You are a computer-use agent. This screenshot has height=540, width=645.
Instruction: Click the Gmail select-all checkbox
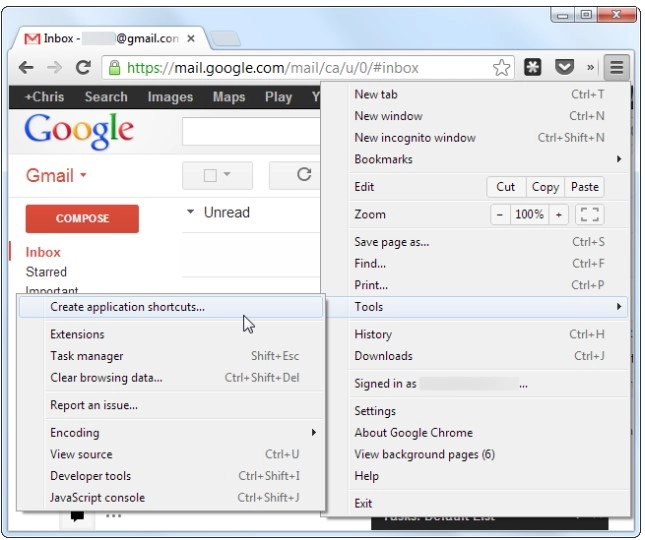(x=210, y=176)
